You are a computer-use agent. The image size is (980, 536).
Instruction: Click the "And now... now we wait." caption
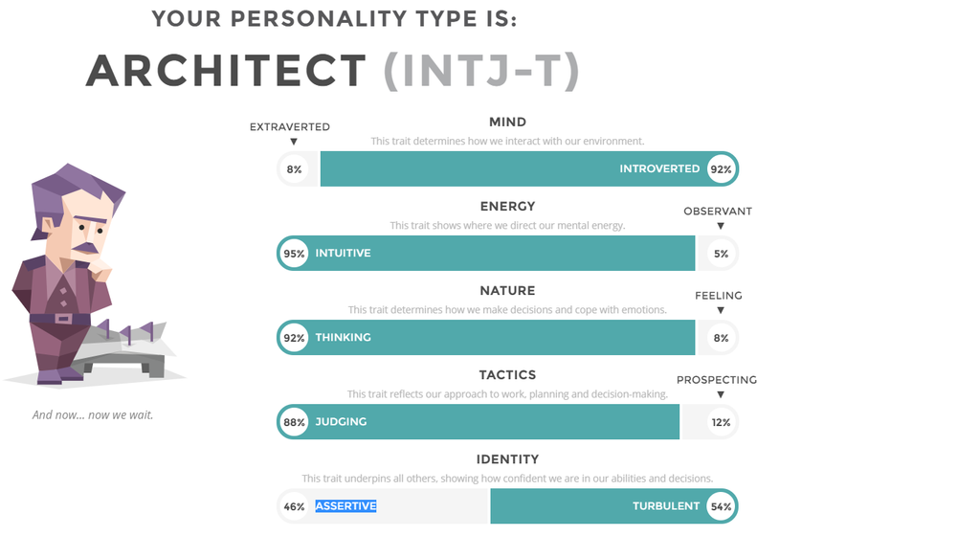93,414
